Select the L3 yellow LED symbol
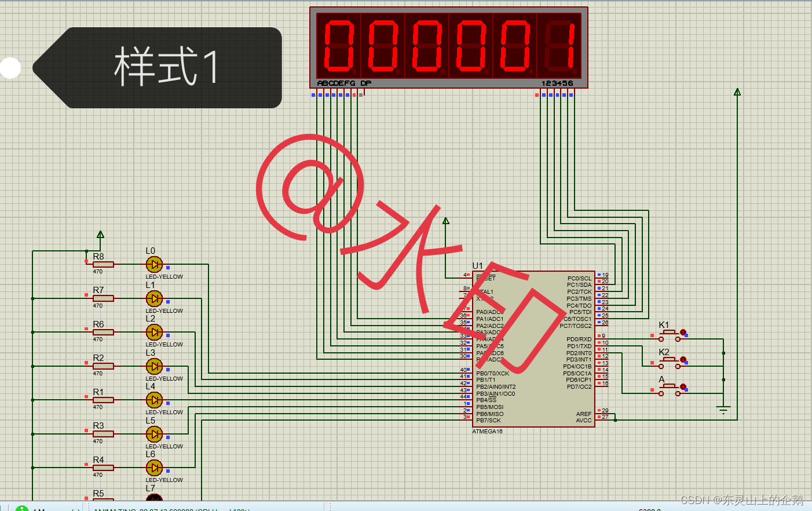 [154, 366]
